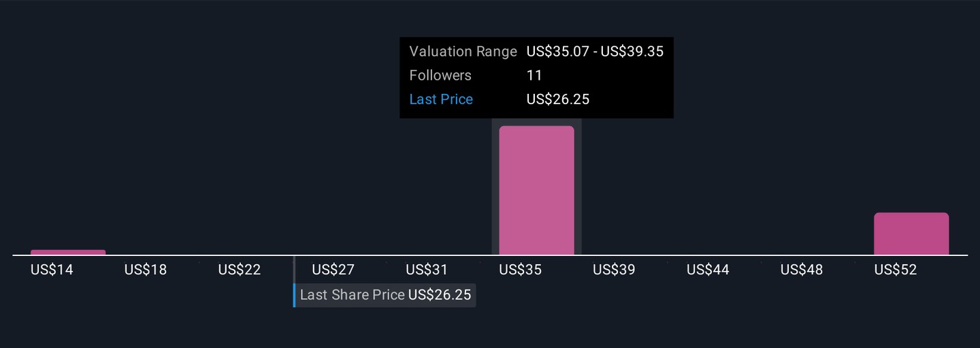Click the US$39 axis label
This screenshot has height=348, width=980.
tap(614, 270)
